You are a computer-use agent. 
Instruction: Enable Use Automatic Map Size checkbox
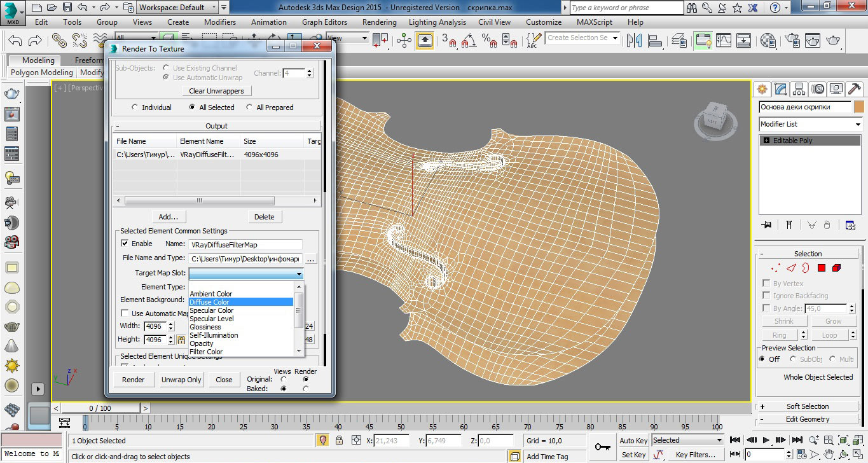[125, 314]
